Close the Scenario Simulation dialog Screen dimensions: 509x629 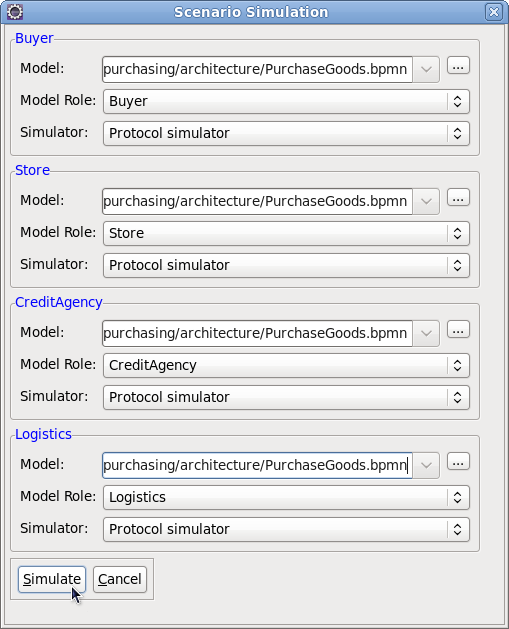point(493,12)
